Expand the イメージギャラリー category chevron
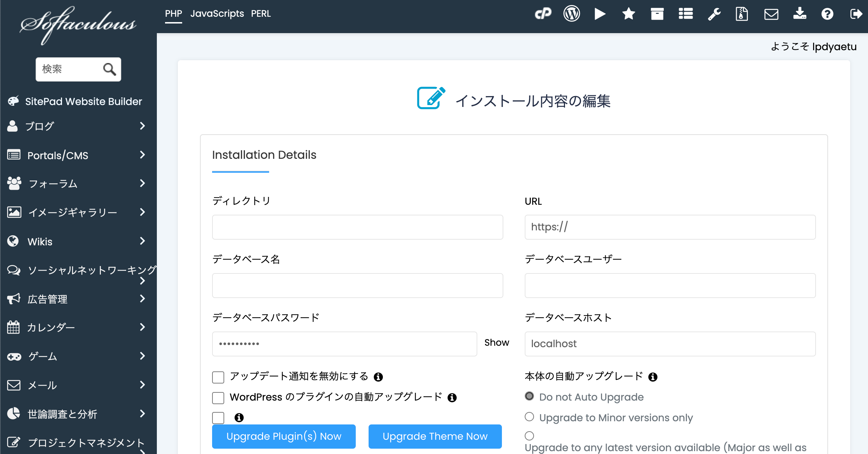Screen dimensions: 868x454 (142, 212)
